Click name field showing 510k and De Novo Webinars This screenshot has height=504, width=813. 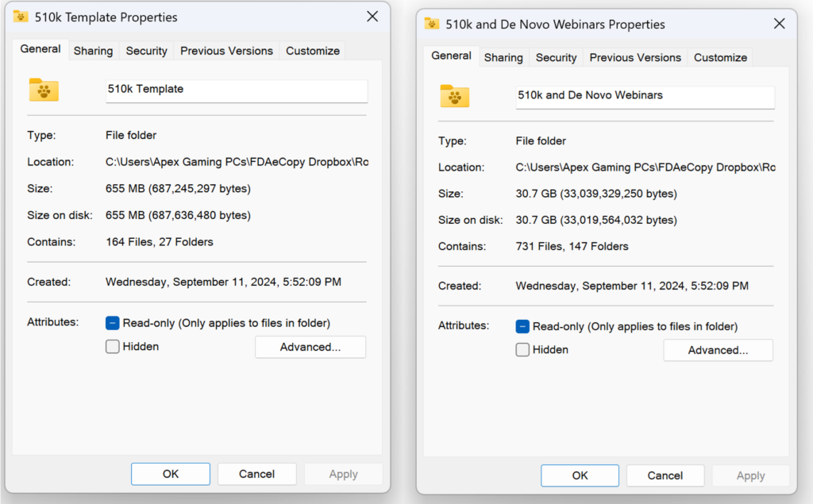(644, 95)
